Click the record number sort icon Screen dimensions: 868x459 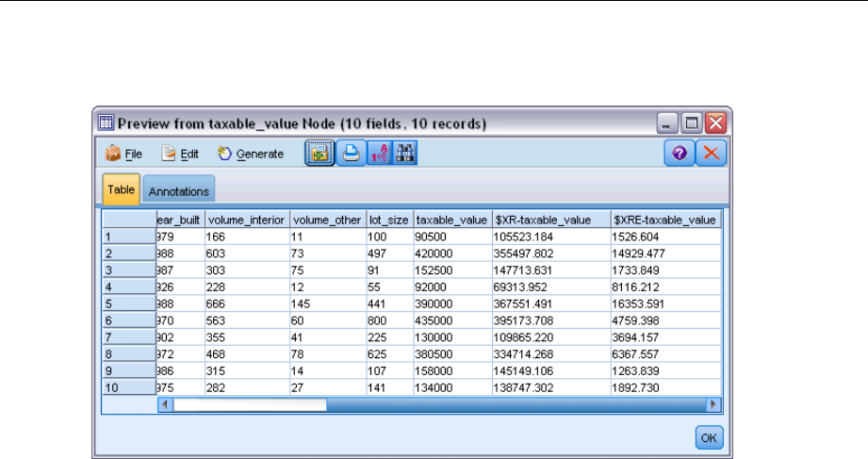point(378,154)
